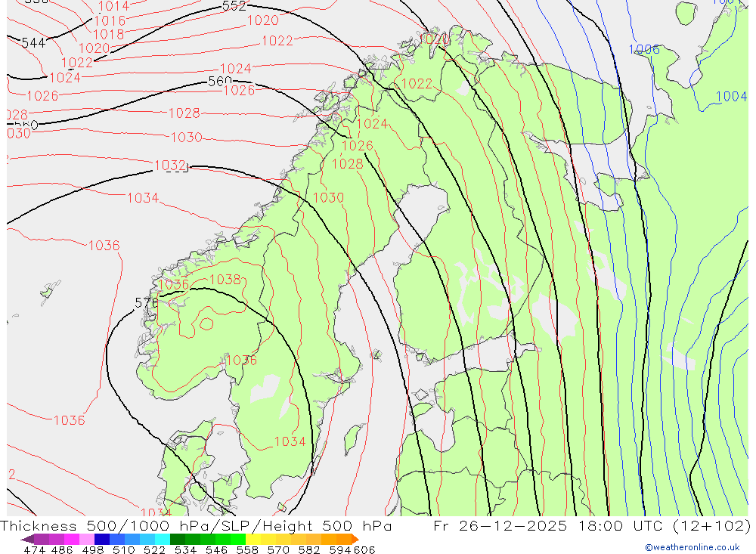Click the legend value 474

pyautogui.click(x=34, y=549)
